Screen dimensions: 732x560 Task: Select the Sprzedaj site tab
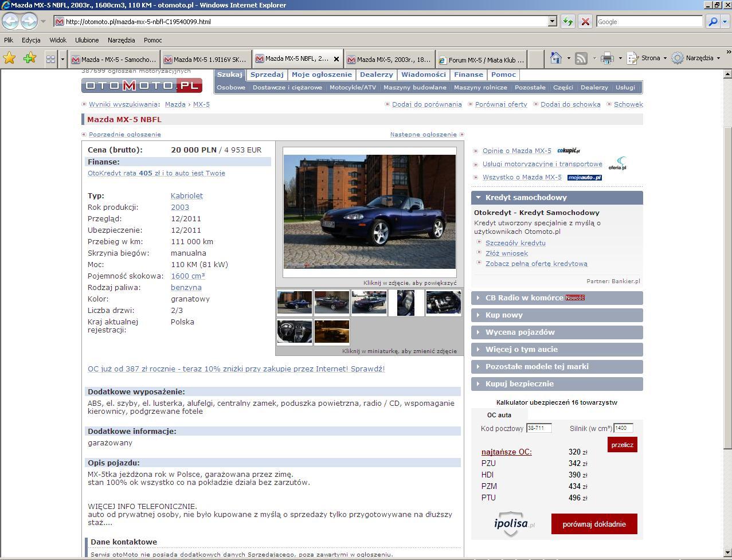pos(267,75)
